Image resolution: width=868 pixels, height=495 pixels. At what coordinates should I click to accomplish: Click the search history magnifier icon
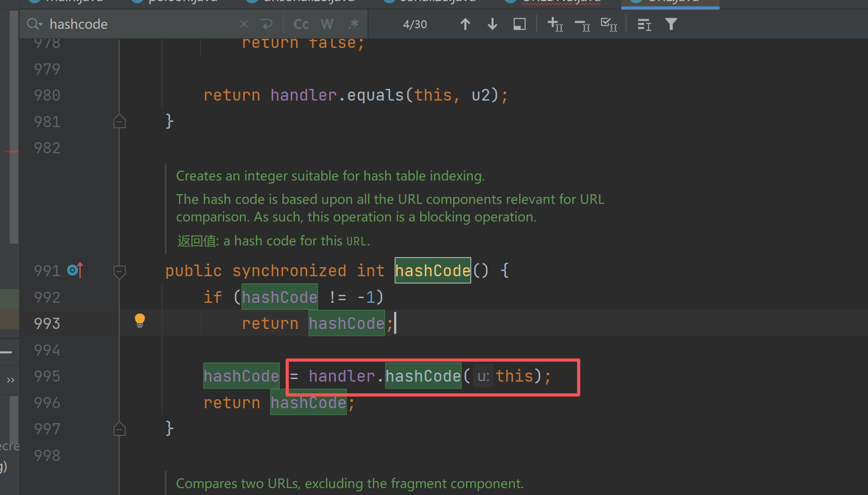34,24
